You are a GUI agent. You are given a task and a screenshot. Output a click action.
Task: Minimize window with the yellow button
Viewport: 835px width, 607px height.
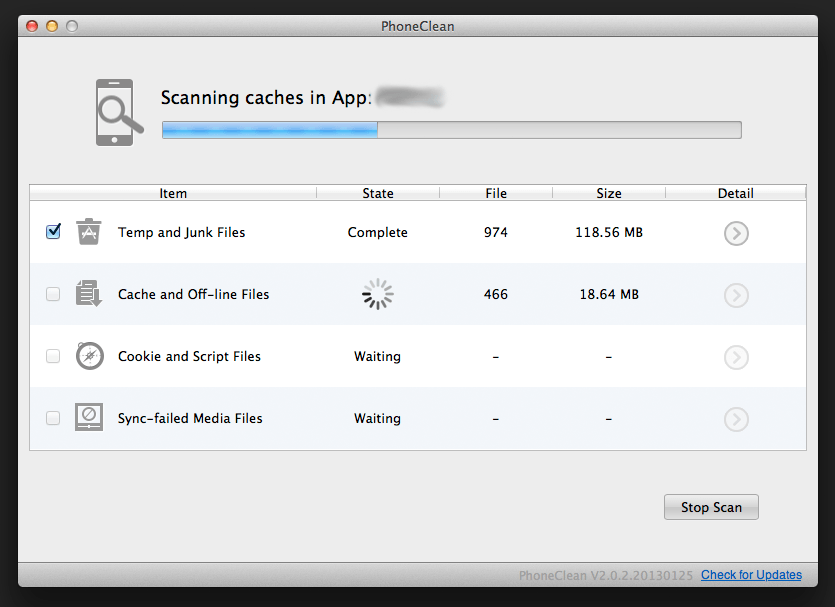tap(52, 26)
